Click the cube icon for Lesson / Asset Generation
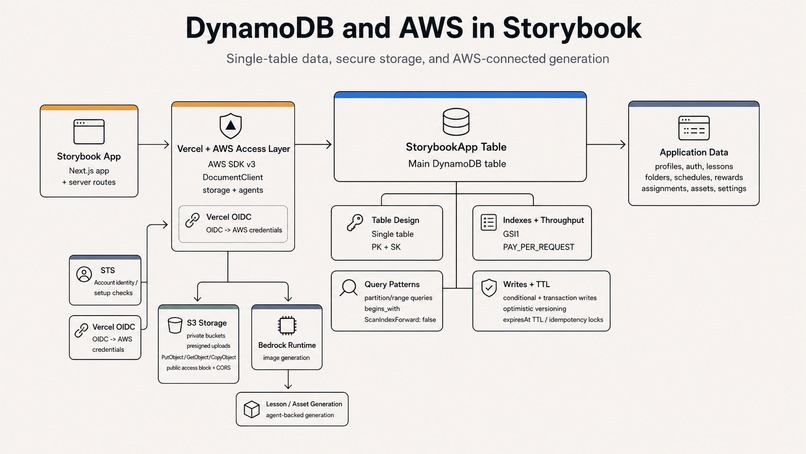This screenshot has width=806, height=454. tap(251, 409)
